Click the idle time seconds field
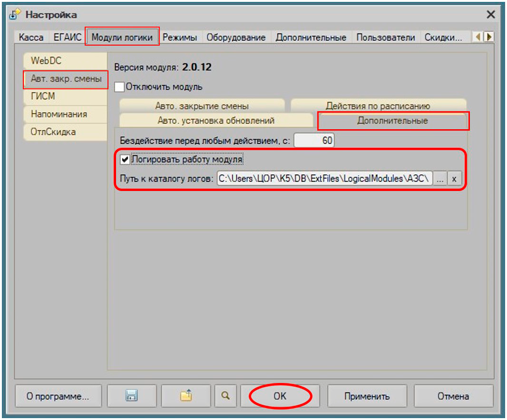The width and height of the screenshot is (507, 420). 314,140
